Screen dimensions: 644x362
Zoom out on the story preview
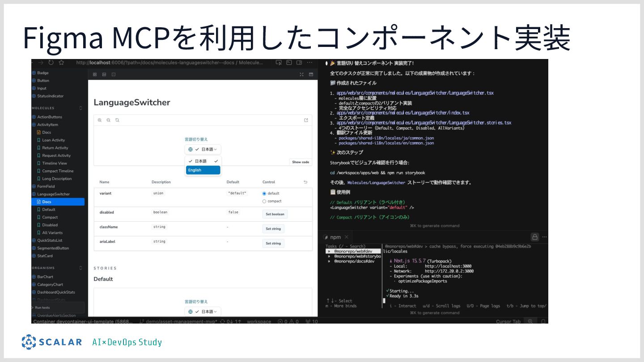[108, 120]
